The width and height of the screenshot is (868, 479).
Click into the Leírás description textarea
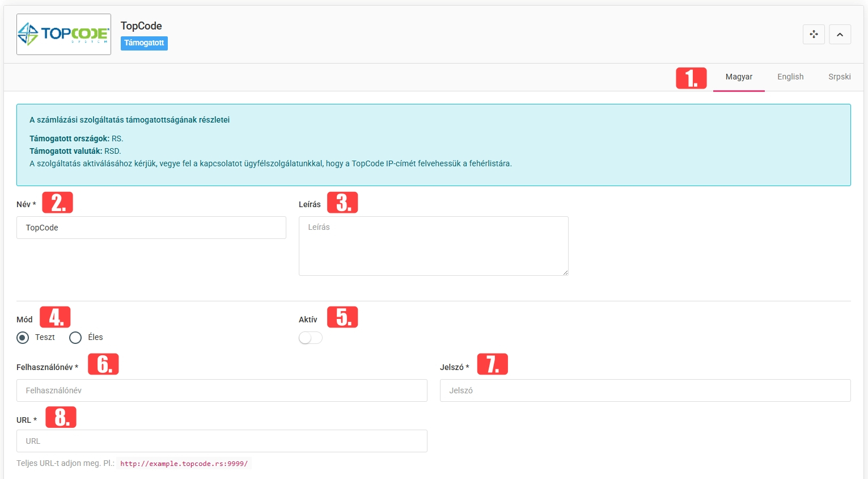(x=433, y=246)
